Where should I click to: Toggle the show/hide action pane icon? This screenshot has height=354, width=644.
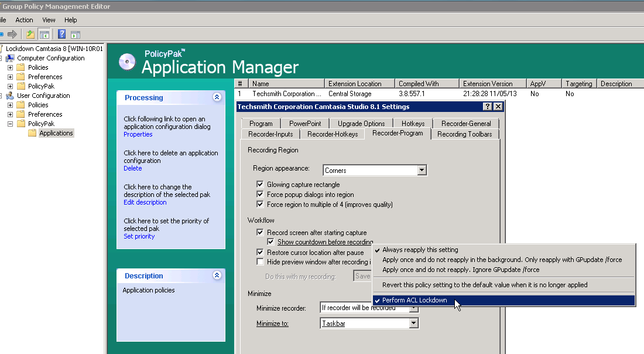76,35
